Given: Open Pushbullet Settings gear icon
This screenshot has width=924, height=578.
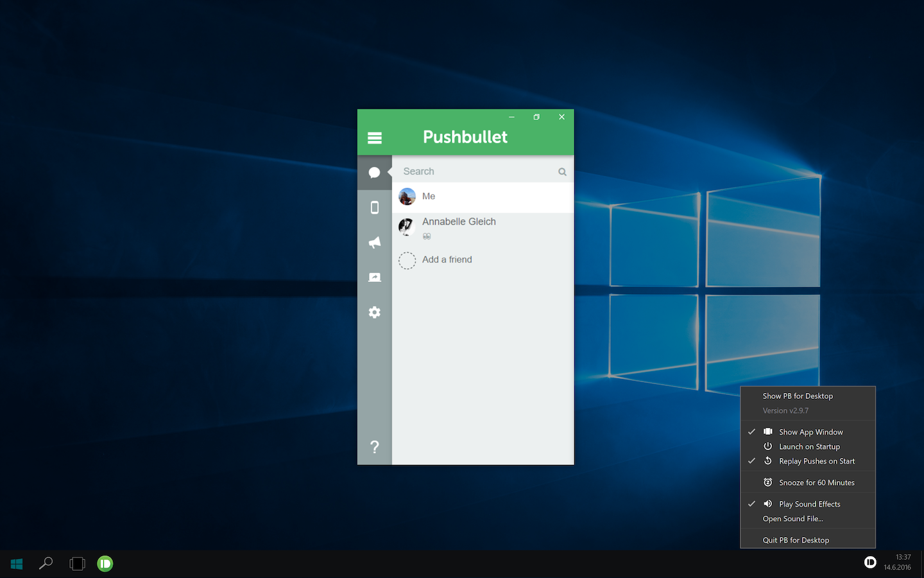Looking at the screenshot, I should 375,312.
